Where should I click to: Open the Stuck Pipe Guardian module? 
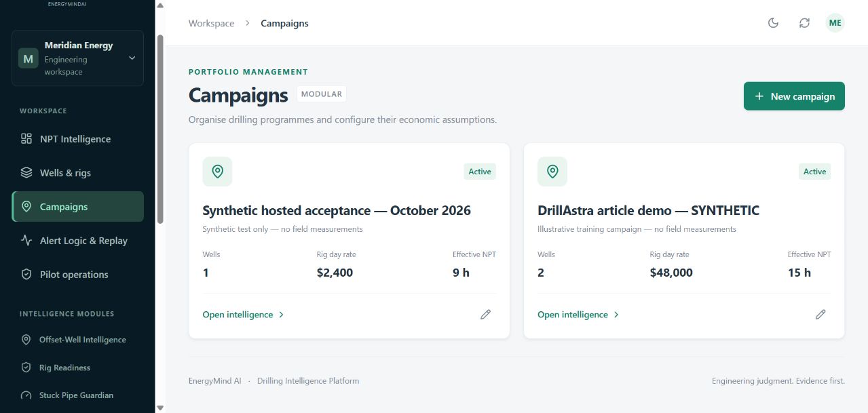tap(77, 395)
